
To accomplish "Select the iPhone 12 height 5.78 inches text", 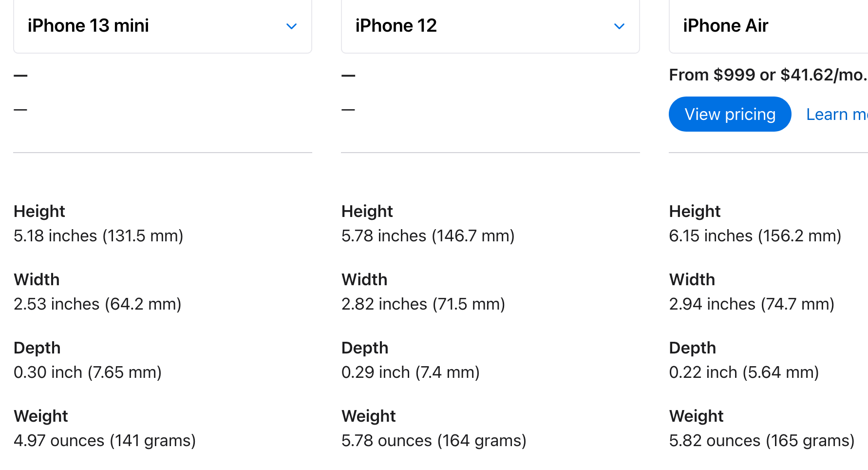I will [428, 236].
